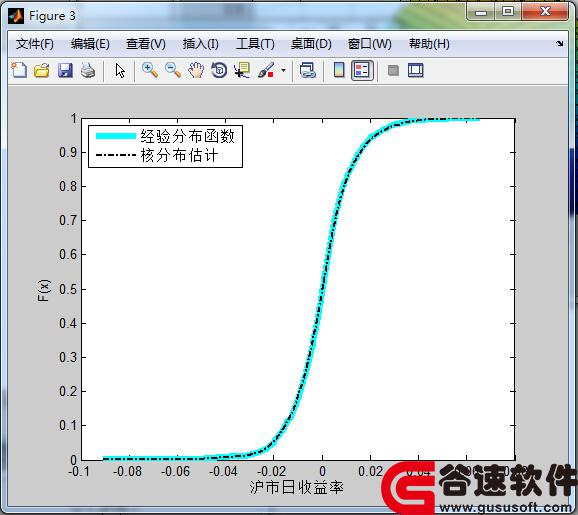578x515 pixels.
Task: Click the y-axis tick label 0.9
Action: tap(68, 152)
